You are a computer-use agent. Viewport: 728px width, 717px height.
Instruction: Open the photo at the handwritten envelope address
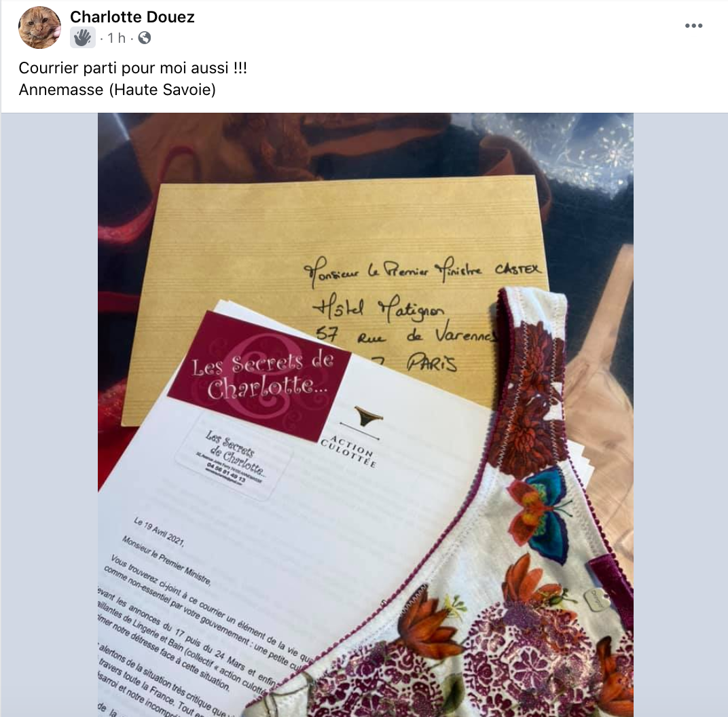422,316
